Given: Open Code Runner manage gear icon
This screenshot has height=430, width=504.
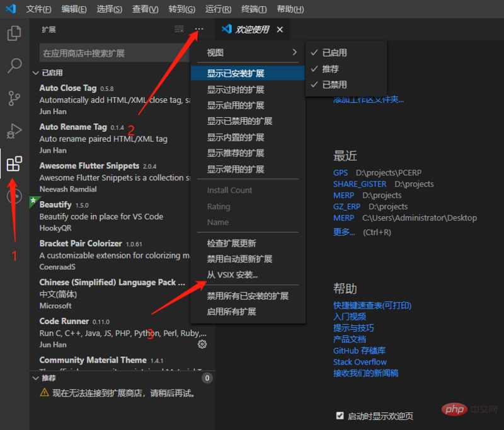Looking at the screenshot, I should coord(202,344).
